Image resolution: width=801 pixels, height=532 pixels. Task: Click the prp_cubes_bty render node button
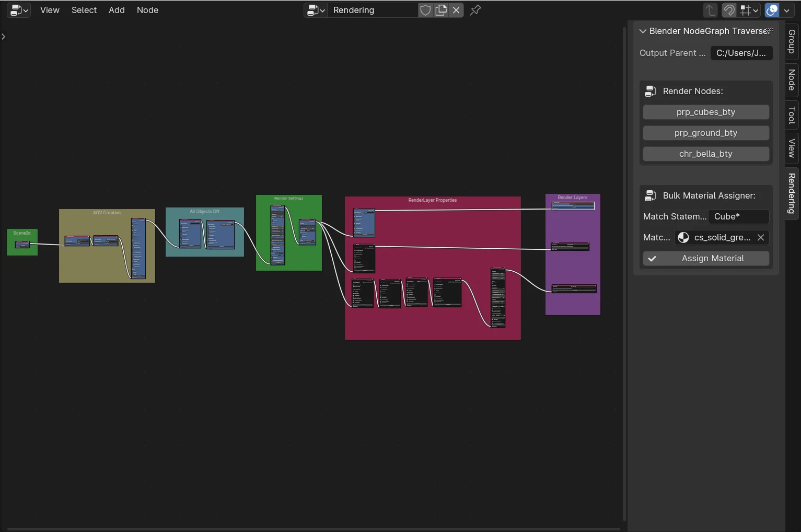point(705,112)
